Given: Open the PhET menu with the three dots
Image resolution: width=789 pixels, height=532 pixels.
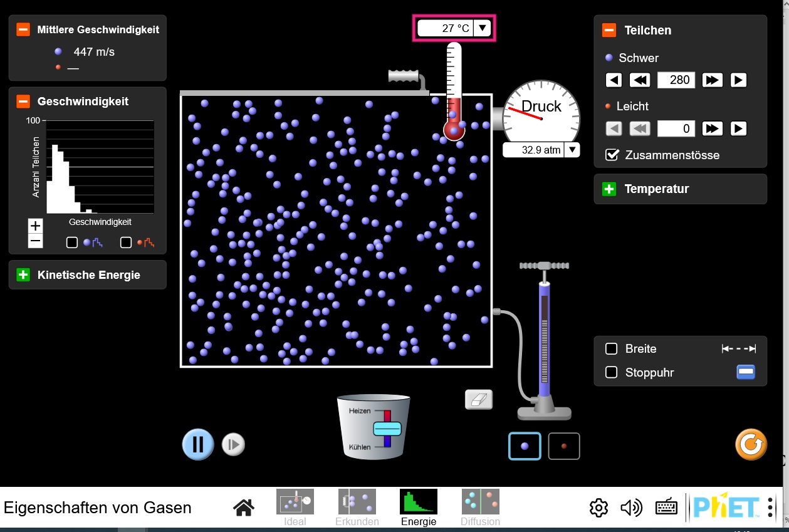Looking at the screenshot, I should pos(770,508).
